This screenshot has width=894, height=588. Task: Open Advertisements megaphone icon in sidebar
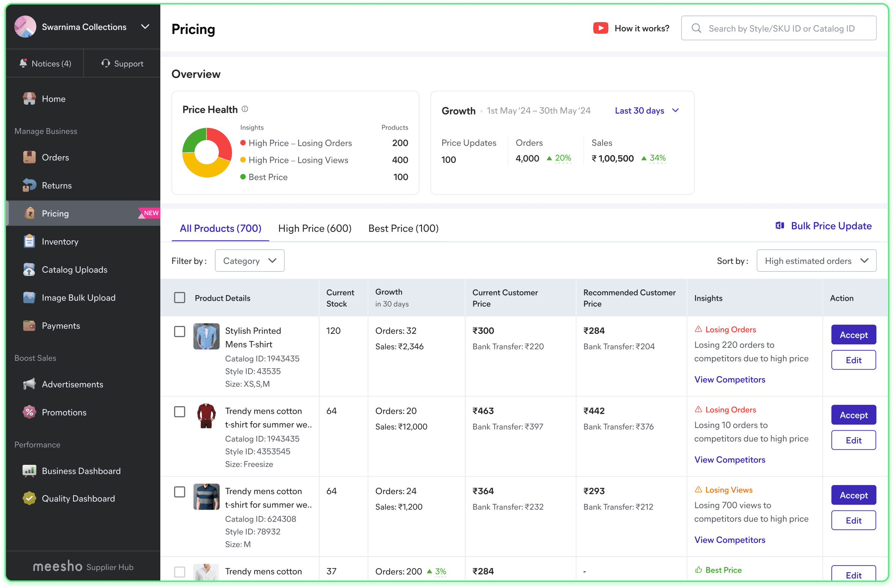pos(29,384)
